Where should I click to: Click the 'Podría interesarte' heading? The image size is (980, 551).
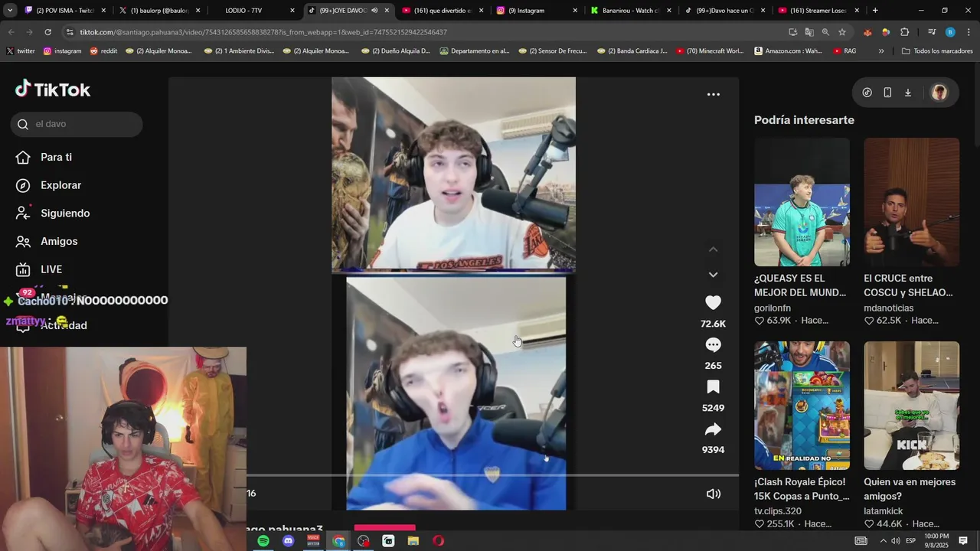tap(804, 120)
